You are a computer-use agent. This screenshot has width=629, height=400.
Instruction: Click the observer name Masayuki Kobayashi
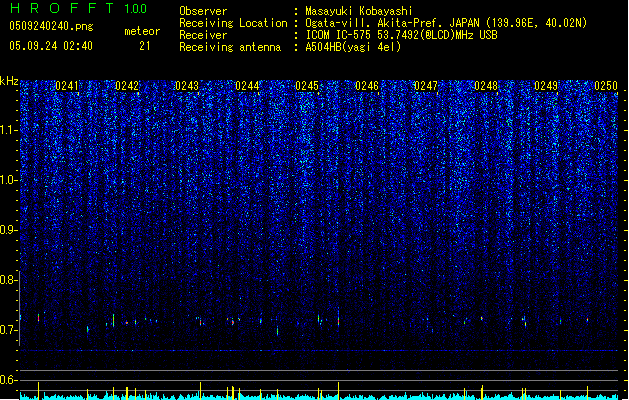coord(359,11)
